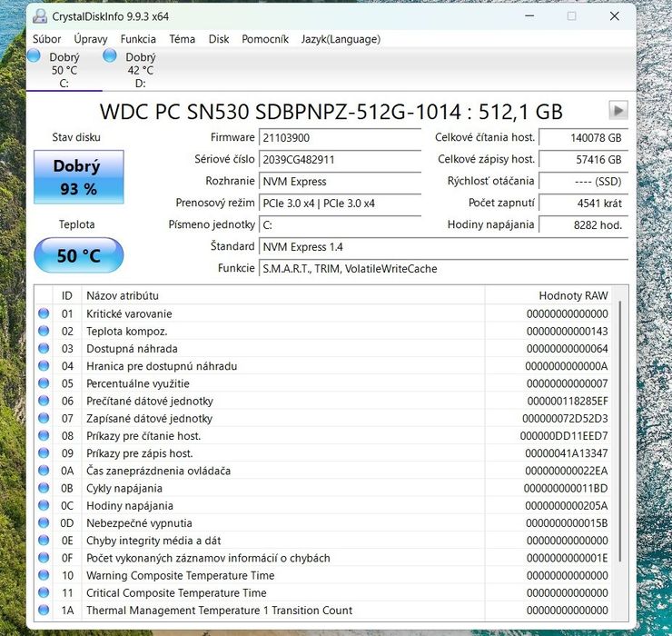Image resolution: width=672 pixels, height=636 pixels.
Task: Click the serial number field 2039CG482911
Action: 340,160
